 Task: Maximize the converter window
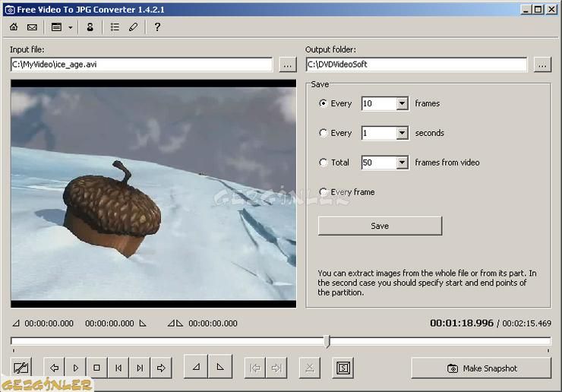[538, 9]
